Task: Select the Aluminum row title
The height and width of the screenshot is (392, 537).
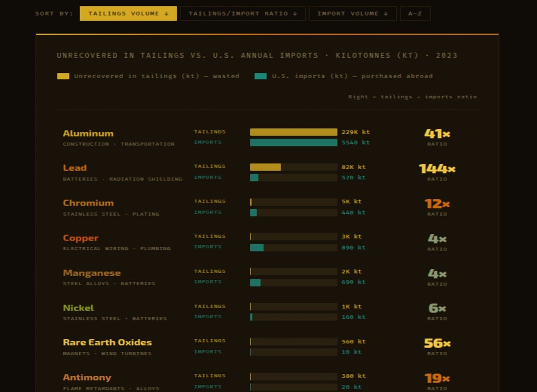Action: (x=88, y=133)
